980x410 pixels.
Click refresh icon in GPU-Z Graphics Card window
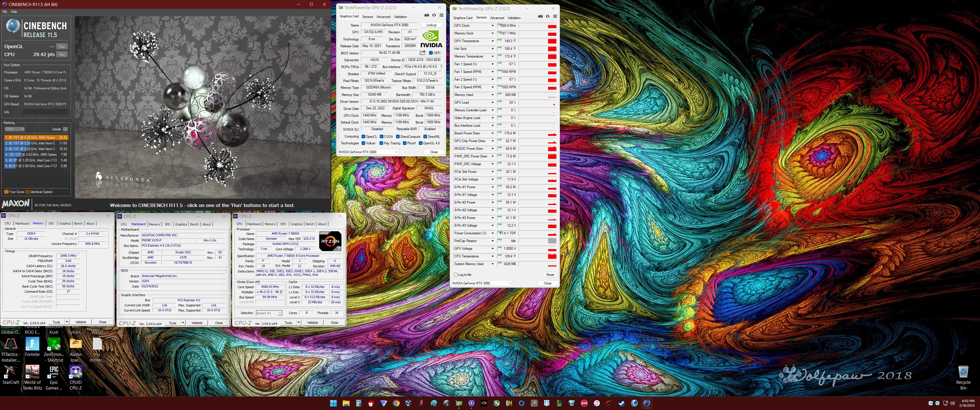point(434,15)
